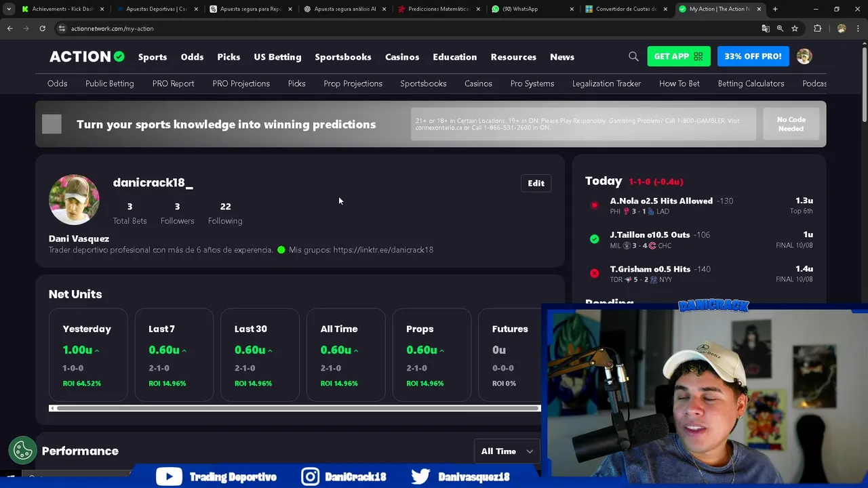Open the News menu item

coord(562,57)
